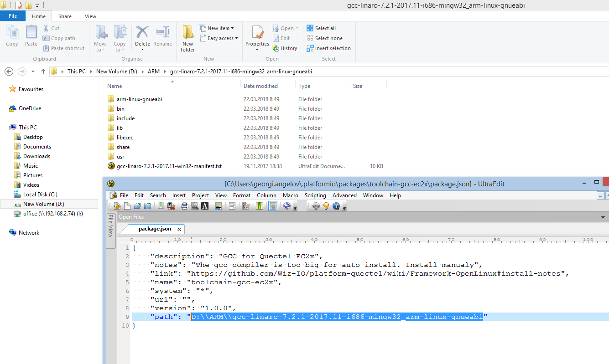Expand the Delete button dropdown arrow
This screenshot has height=364, width=609.
[142, 50]
